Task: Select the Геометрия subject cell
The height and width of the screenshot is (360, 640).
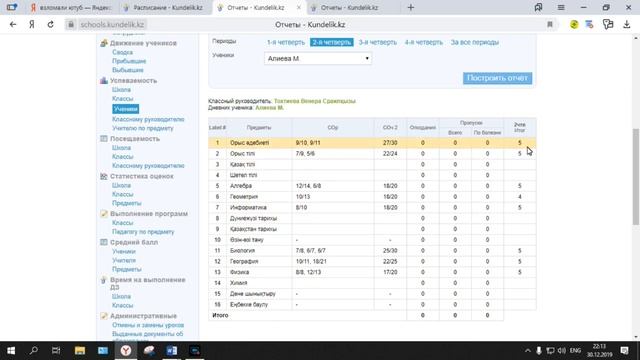Action: pos(259,197)
